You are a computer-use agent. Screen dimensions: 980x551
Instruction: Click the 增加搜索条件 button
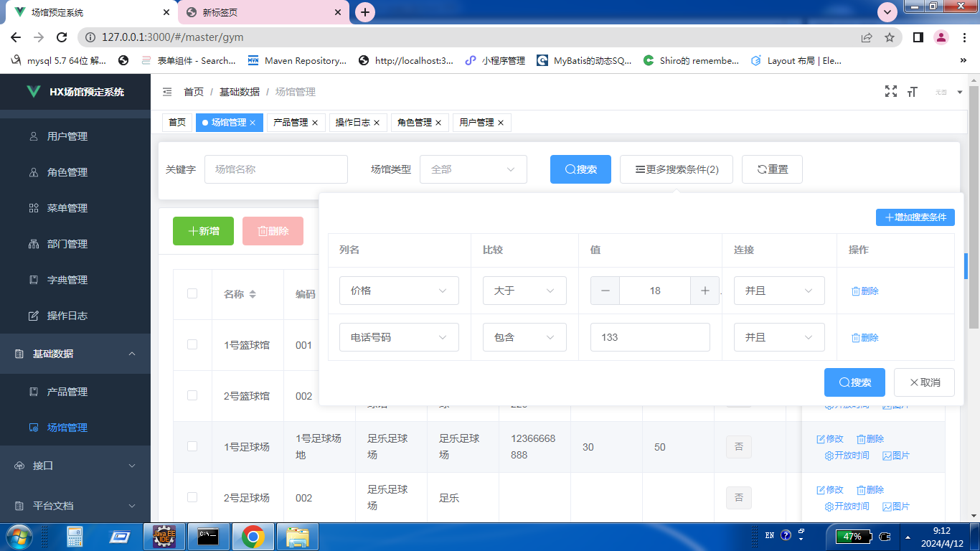click(915, 217)
